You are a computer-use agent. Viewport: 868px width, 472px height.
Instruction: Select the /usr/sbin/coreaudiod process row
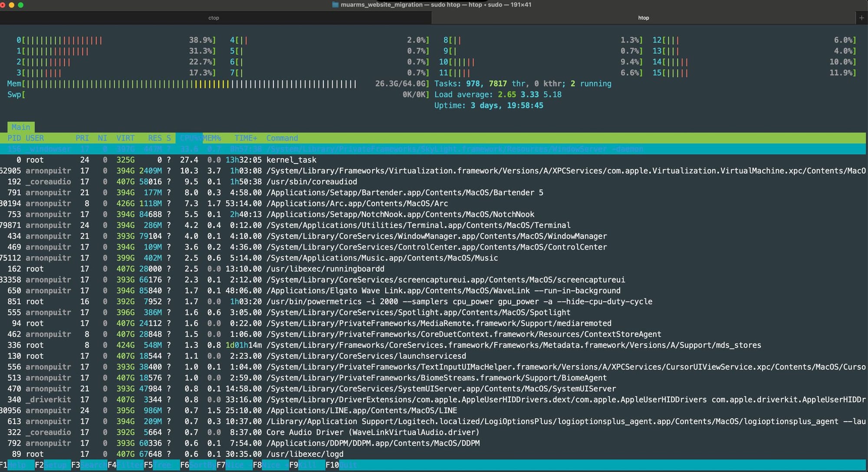click(433, 181)
